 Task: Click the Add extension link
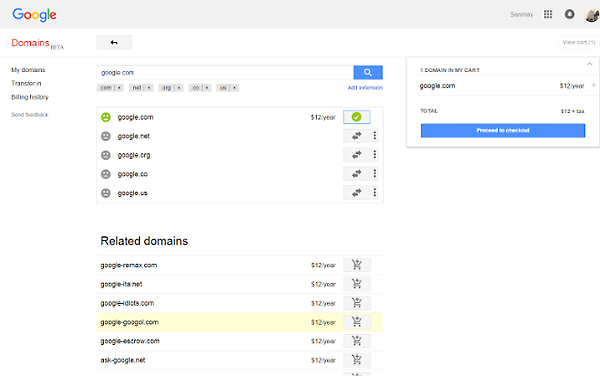pyautogui.click(x=365, y=88)
